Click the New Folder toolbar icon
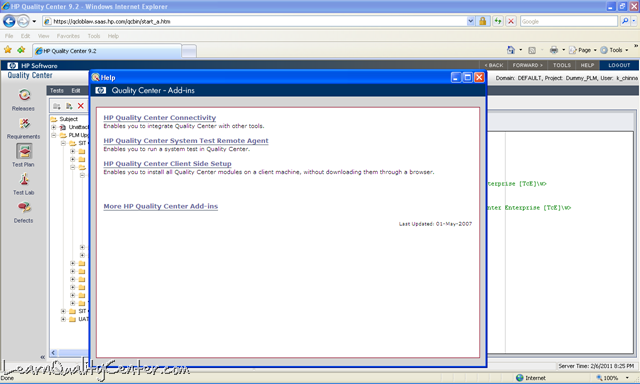 pos(57,106)
